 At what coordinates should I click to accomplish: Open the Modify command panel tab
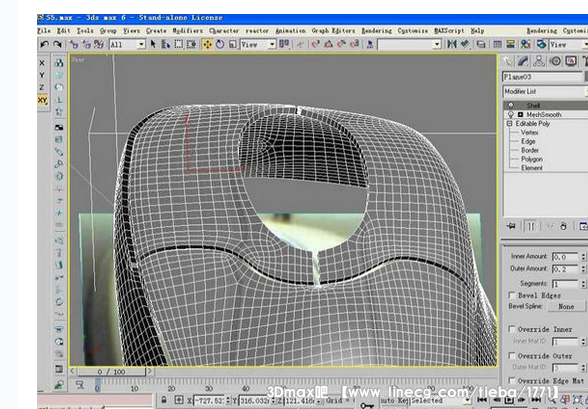(x=523, y=61)
